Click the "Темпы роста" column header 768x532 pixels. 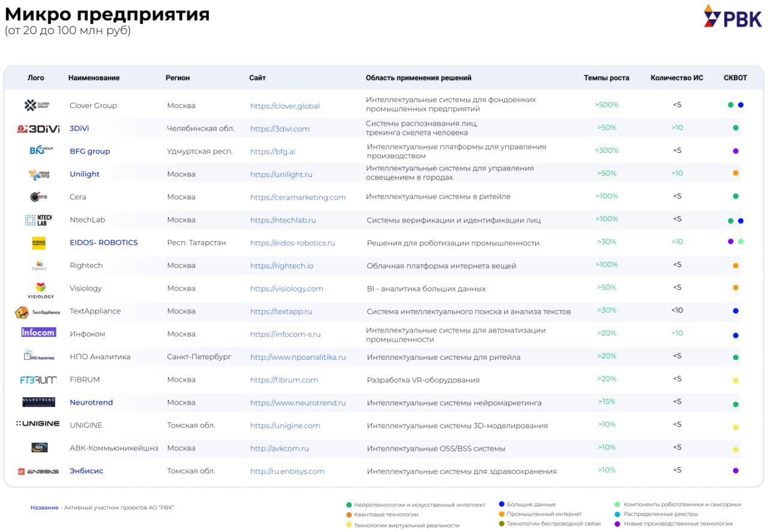click(x=607, y=78)
